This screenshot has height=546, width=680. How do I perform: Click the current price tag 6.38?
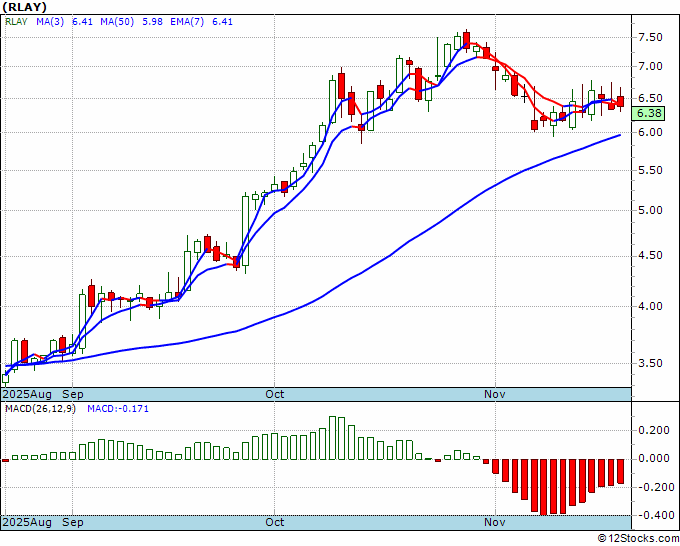(649, 113)
